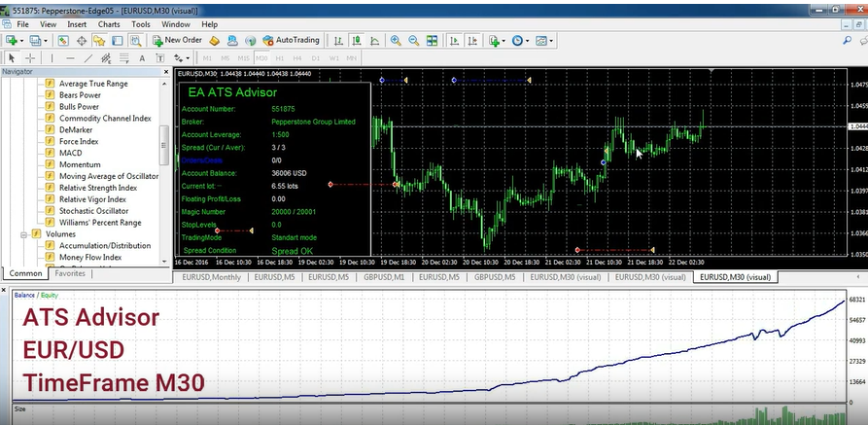Open the Charts menu
The height and width of the screenshot is (425, 868).
point(109,23)
